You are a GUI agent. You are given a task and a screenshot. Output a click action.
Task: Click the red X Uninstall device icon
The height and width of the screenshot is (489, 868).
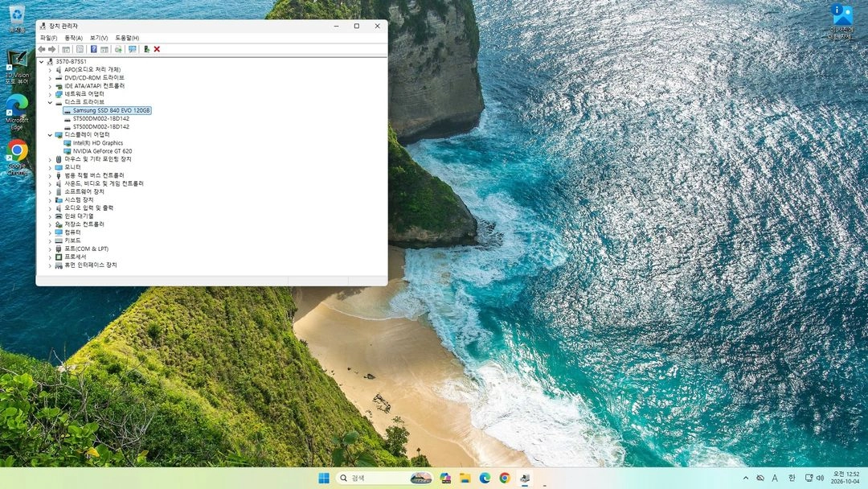[x=157, y=49]
